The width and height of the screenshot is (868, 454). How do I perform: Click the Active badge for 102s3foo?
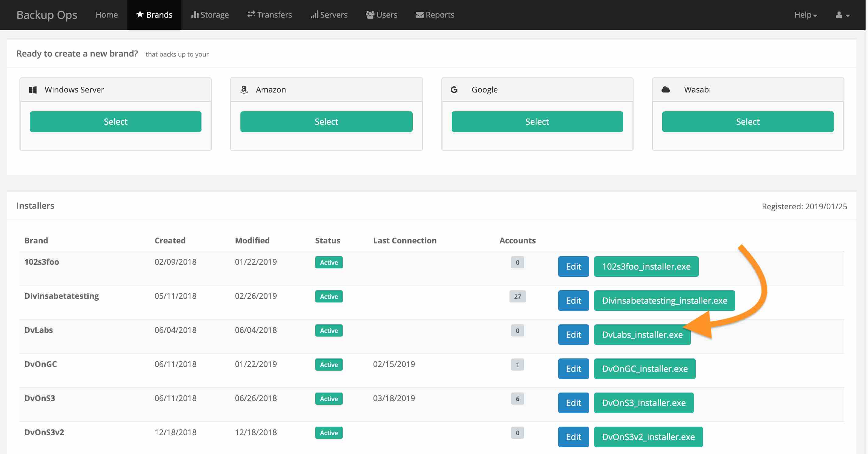(328, 262)
